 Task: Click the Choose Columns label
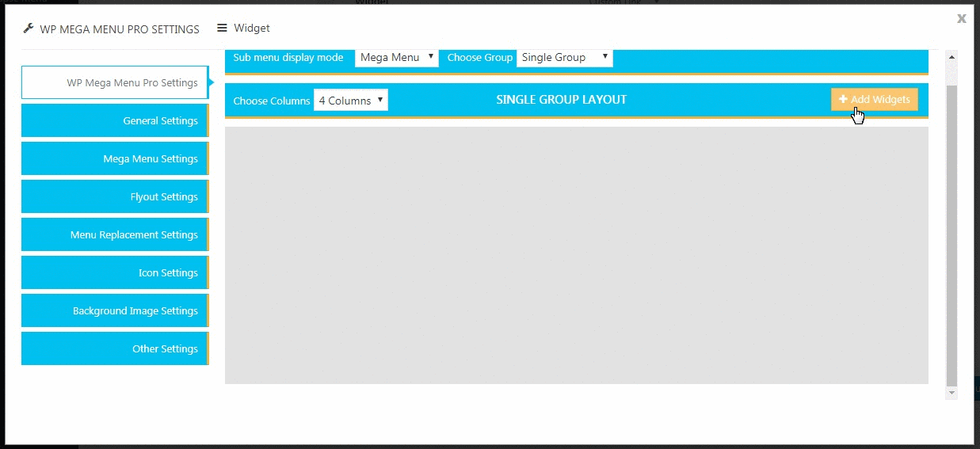272,101
